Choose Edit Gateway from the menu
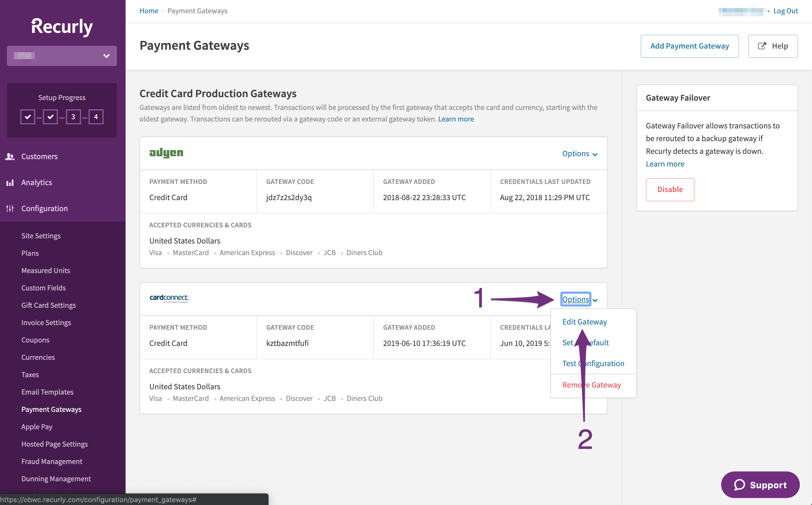Screen dimensions: 812x505 point(584,322)
